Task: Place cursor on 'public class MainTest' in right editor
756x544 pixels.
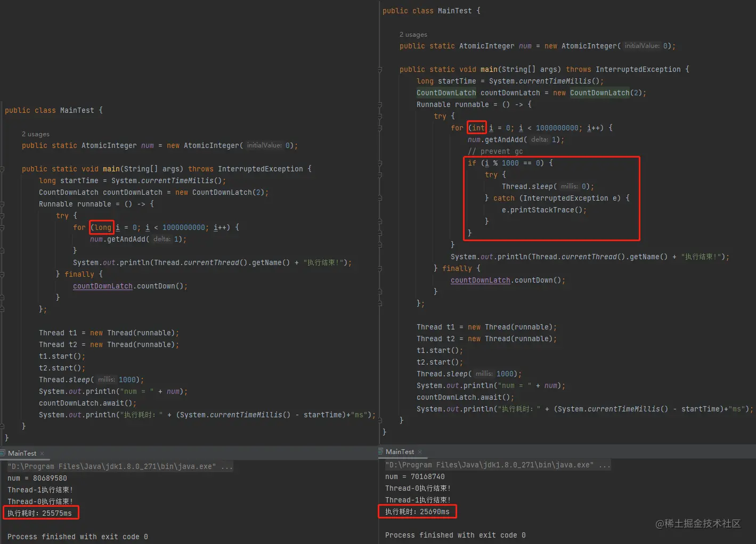Action: pyautogui.click(x=427, y=11)
